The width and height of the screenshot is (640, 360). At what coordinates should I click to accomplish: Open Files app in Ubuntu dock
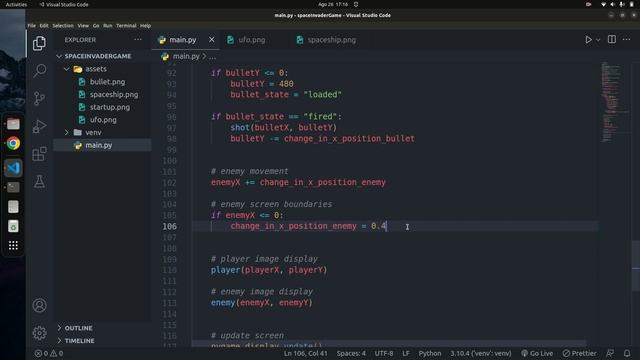pyautogui.click(x=13, y=124)
